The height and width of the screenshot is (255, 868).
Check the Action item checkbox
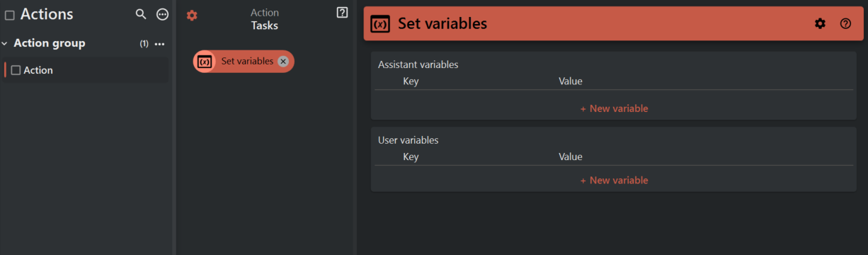click(16, 70)
